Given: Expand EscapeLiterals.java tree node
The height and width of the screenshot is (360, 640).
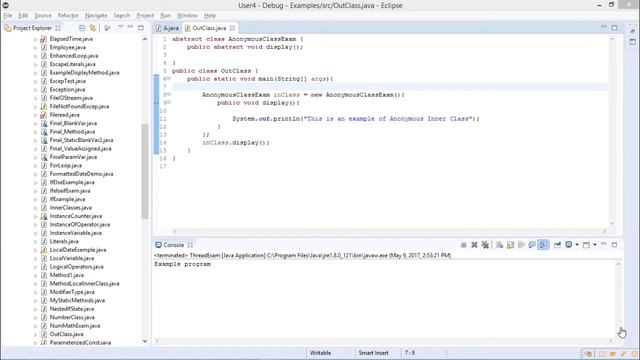Looking at the screenshot, I should coord(36,64).
